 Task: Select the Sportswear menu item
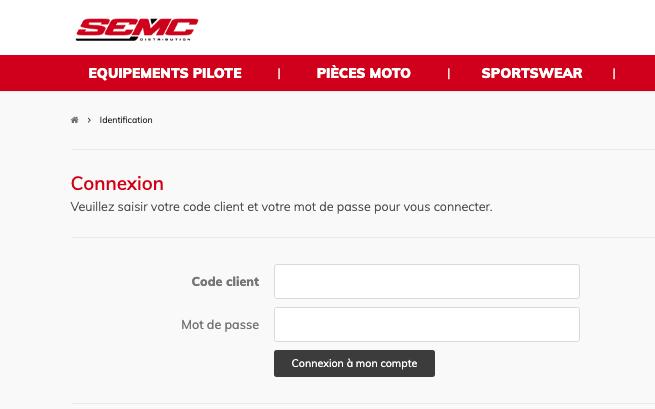point(531,73)
